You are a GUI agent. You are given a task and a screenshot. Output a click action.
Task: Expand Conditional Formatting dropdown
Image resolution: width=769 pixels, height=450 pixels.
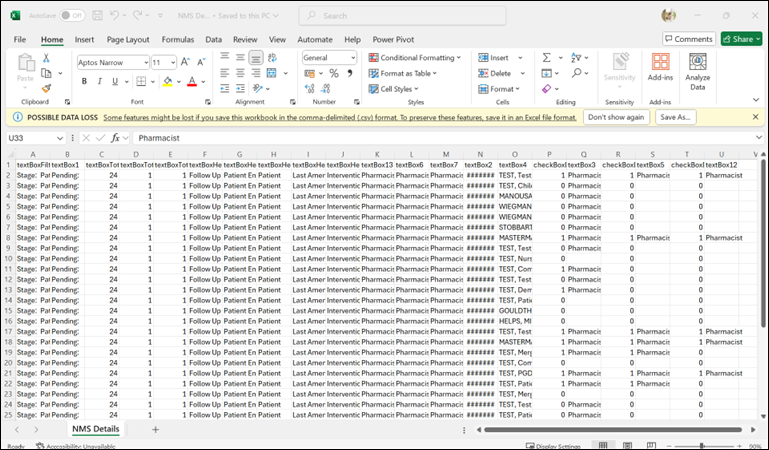[x=459, y=58]
